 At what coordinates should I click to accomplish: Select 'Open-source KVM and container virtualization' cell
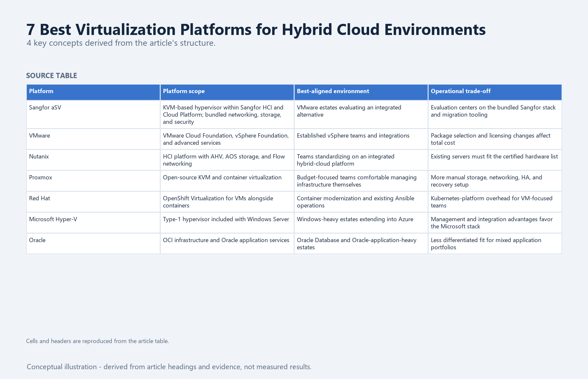227,181
